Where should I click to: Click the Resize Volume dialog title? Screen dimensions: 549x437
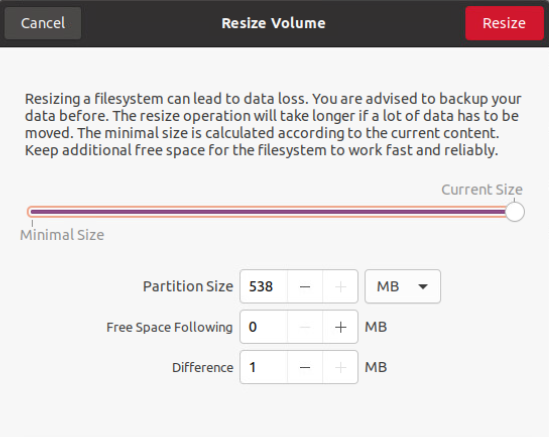[273, 23]
